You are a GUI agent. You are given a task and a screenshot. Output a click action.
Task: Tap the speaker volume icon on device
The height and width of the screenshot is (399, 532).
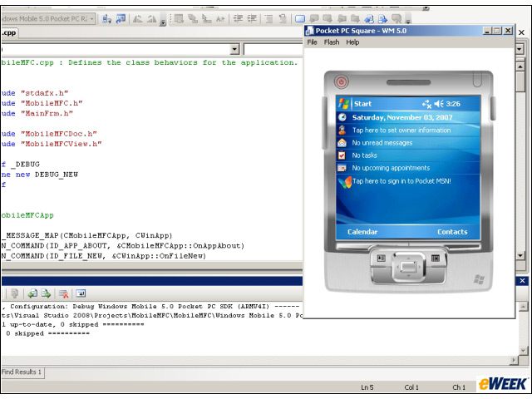click(439, 104)
